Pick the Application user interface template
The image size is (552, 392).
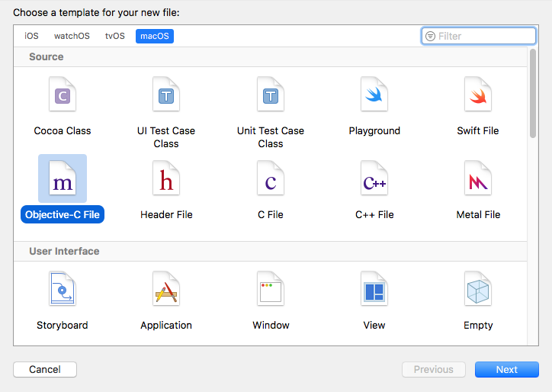click(166, 291)
